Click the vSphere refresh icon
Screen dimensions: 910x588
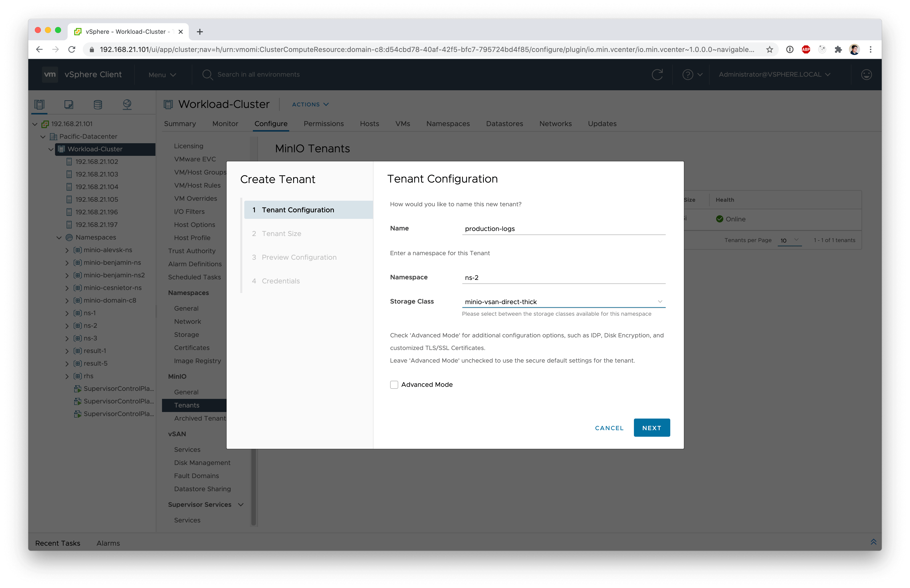point(657,74)
